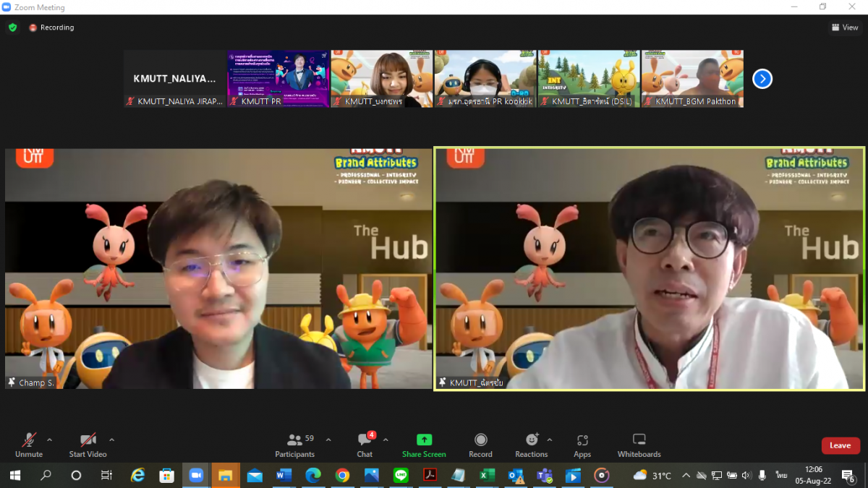The height and width of the screenshot is (488, 868).
Task: Click the green Share Screen button
Action: point(424,445)
